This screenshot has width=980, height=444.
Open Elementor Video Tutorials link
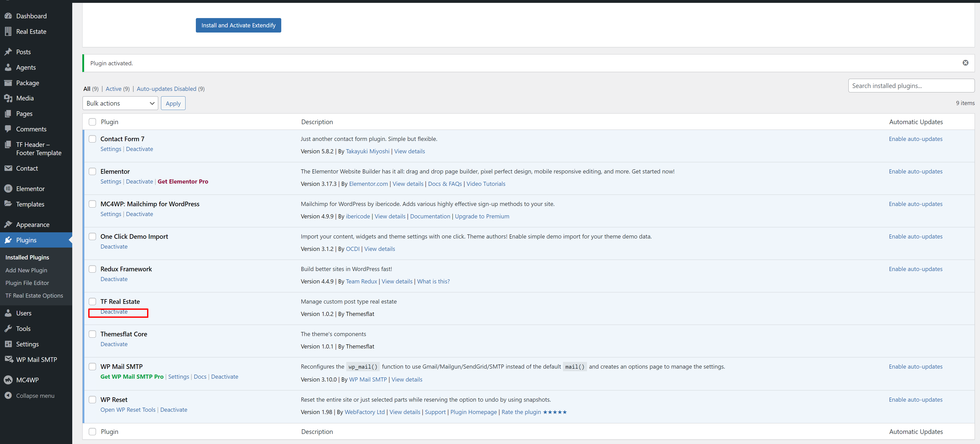486,184
